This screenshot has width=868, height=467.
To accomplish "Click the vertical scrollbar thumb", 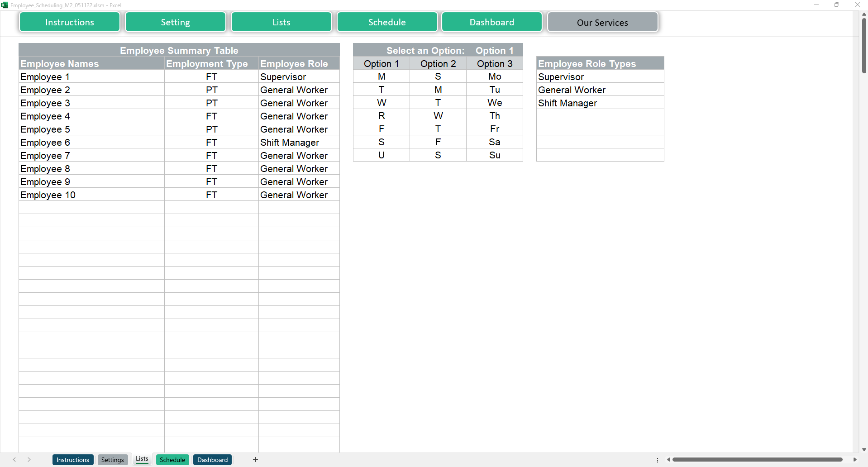I will [864, 45].
